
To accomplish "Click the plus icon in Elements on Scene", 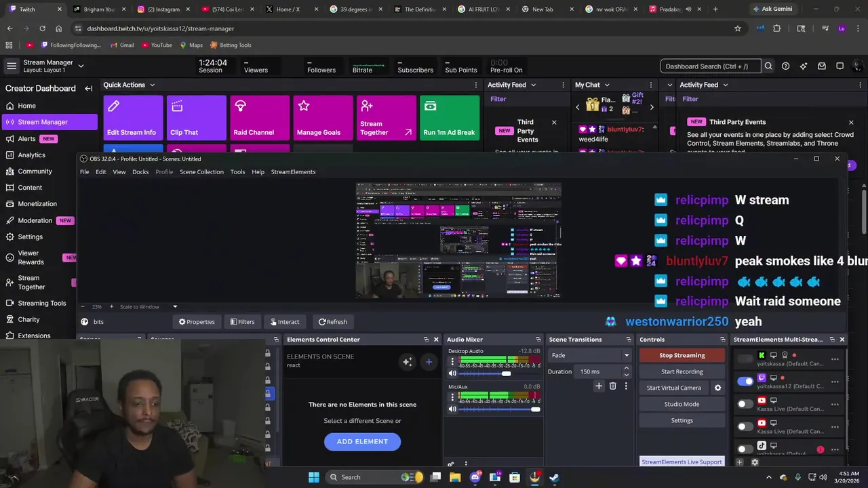I will click(x=429, y=362).
